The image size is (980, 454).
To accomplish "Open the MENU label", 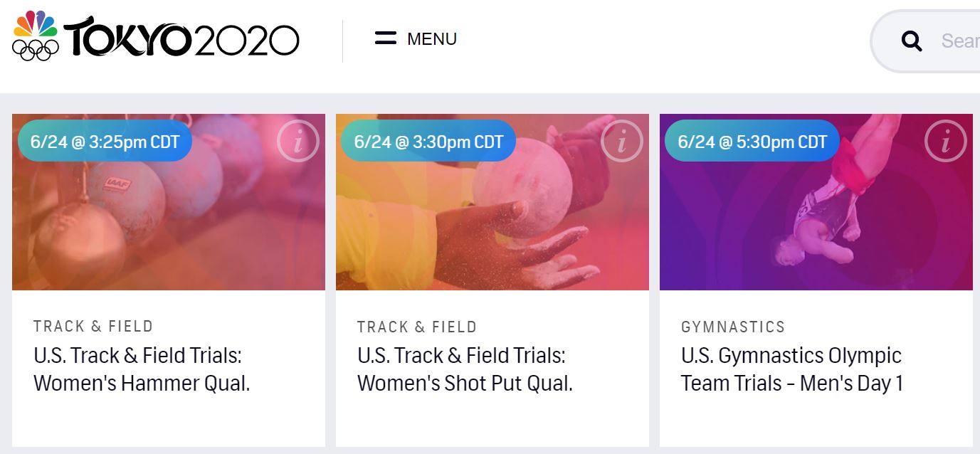I will pyautogui.click(x=431, y=39).
